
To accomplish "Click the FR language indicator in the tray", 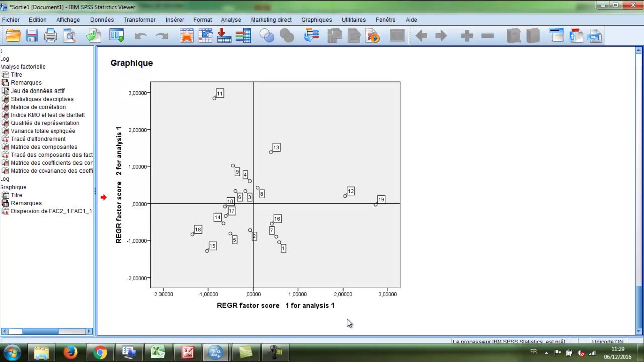I will pyautogui.click(x=533, y=352).
